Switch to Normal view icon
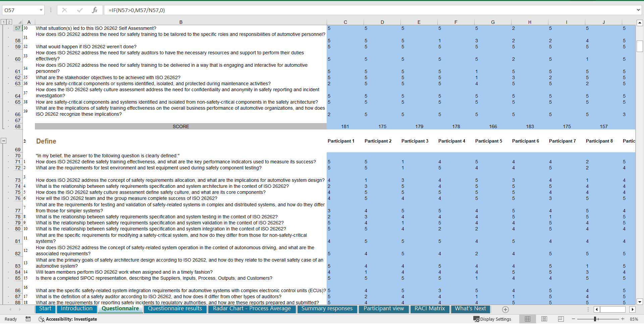 coord(528,319)
